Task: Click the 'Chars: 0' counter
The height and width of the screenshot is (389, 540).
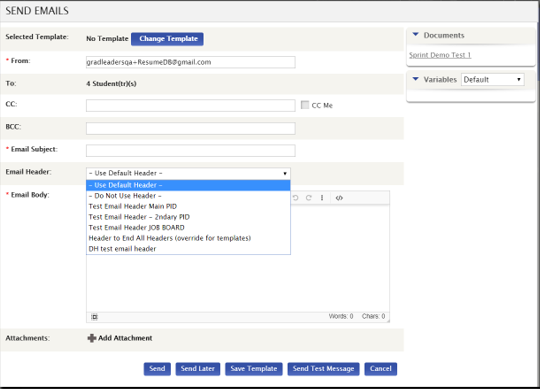Action: pos(373,316)
